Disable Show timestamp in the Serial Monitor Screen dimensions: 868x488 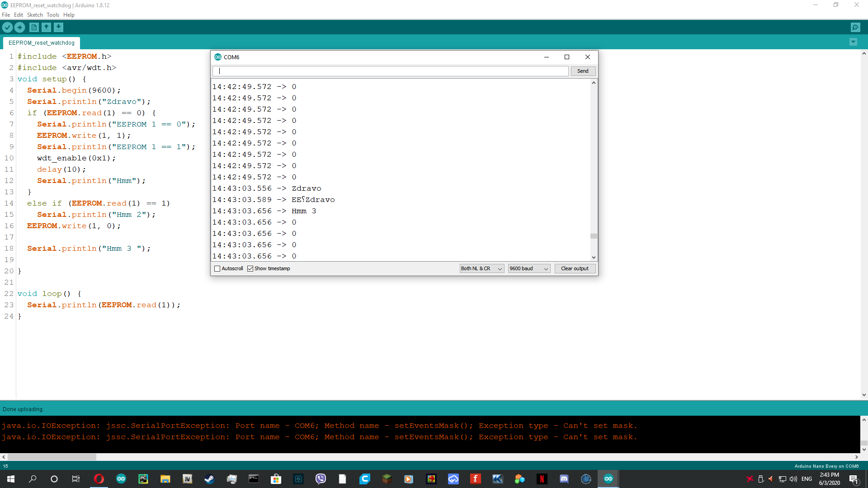coord(251,268)
